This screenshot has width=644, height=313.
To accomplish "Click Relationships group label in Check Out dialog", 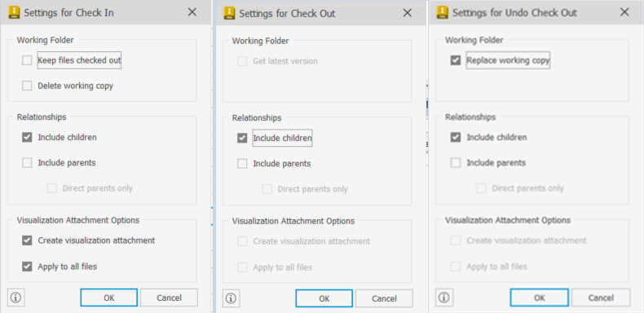I will pyautogui.click(x=257, y=118).
